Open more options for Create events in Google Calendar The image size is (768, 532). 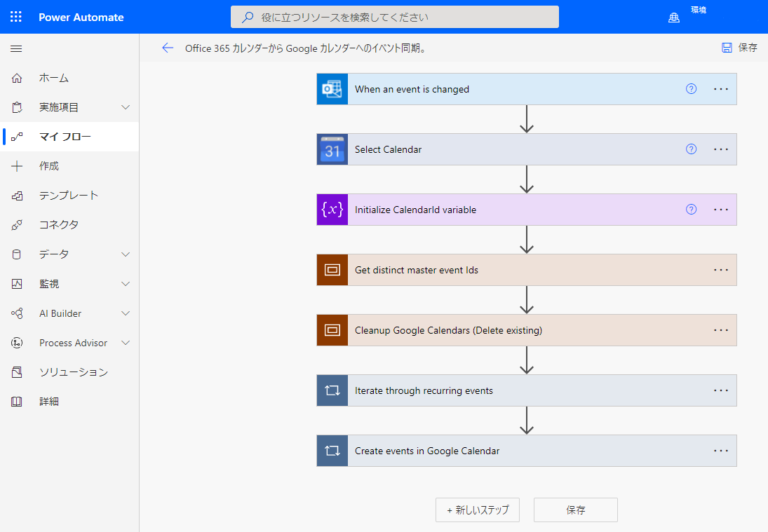(721, 450)
